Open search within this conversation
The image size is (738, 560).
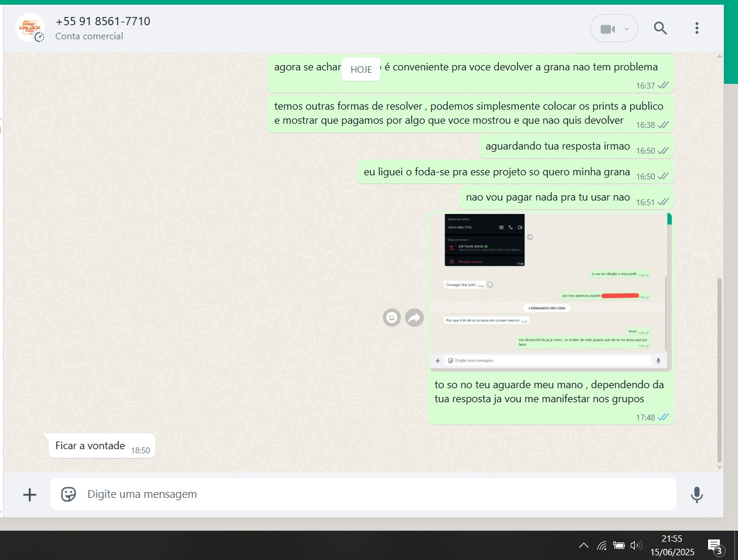point(660,28)
